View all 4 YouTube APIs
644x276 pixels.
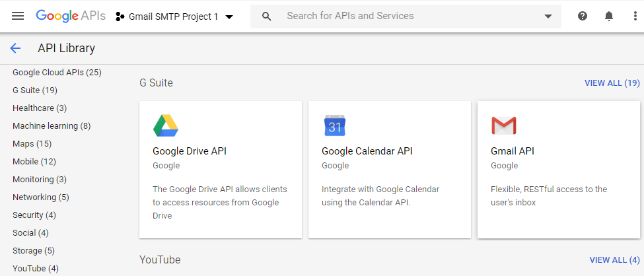(614, 260)
